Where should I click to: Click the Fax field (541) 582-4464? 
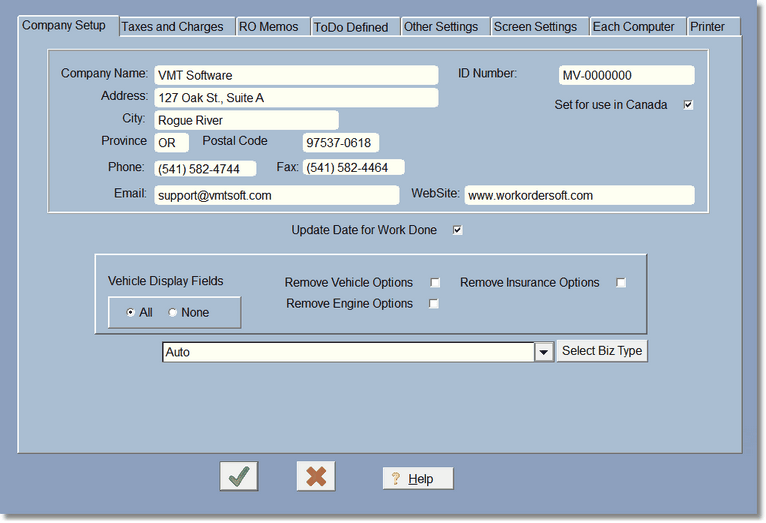coord(353,167)
